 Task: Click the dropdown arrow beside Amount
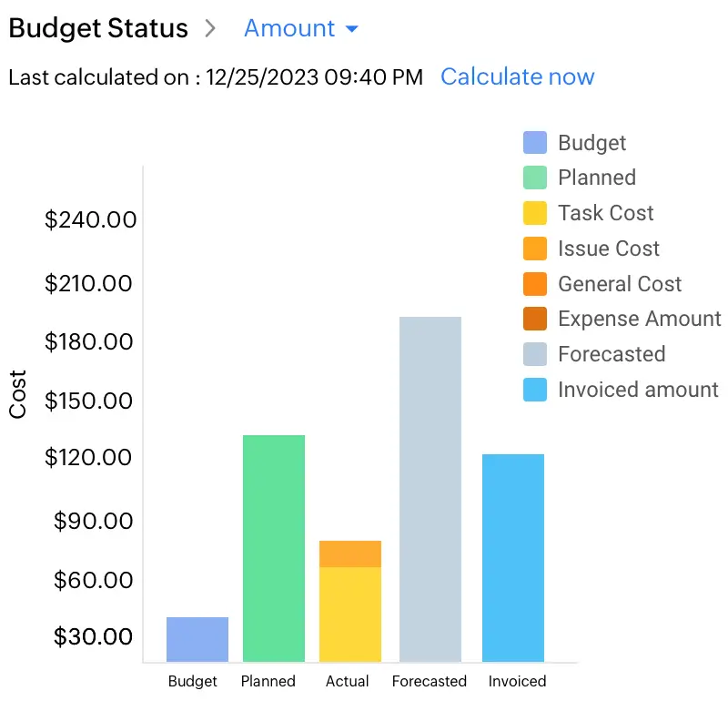click(x=352, y=30)
